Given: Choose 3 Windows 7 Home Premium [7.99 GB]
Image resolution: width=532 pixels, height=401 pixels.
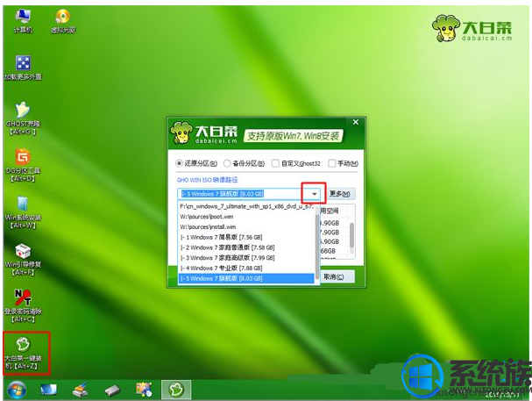Looking at the screenshot, I should [x=246, y=258].
